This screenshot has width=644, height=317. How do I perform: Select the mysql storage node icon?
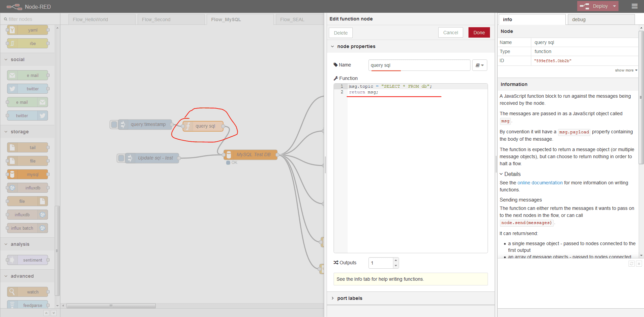pyautogui.click(x=12, y=175)
